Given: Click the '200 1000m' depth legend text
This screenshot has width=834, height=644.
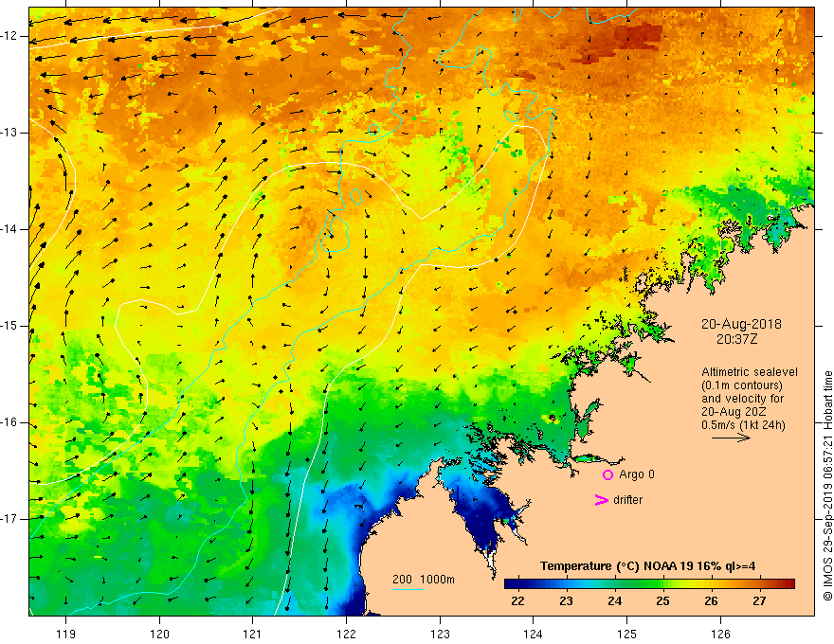Looking at the screenshot, I should point(424,580).
